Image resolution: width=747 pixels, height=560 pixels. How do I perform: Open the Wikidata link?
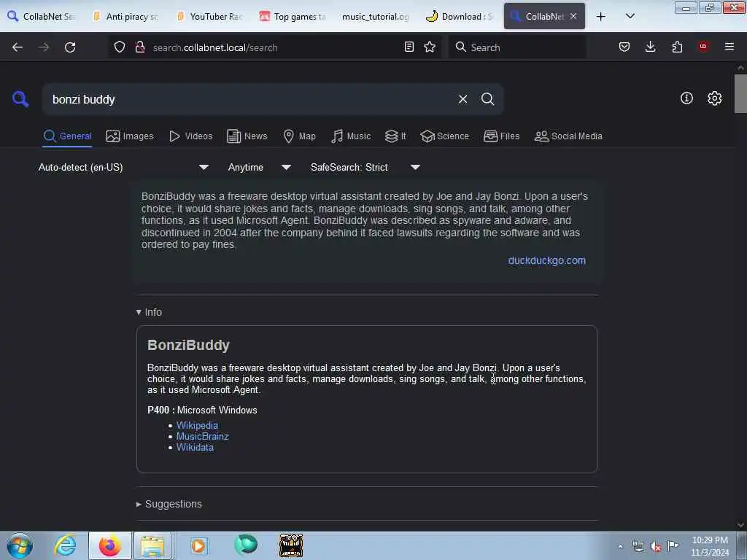[x=195, y=447]
